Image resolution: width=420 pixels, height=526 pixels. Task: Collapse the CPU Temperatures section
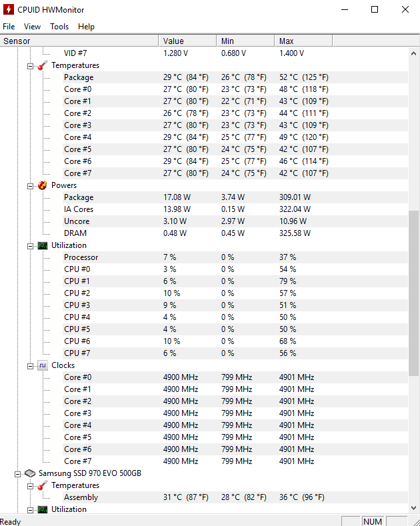click(30, 66)
